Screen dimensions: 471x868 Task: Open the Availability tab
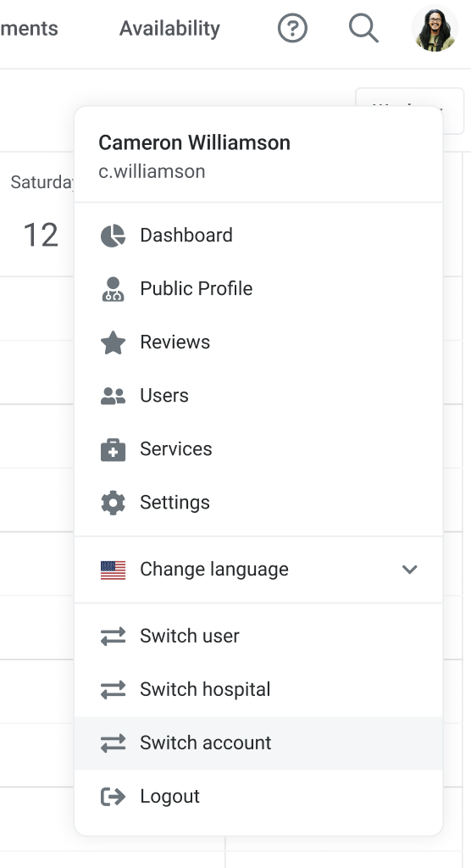[x=169, y=28]
